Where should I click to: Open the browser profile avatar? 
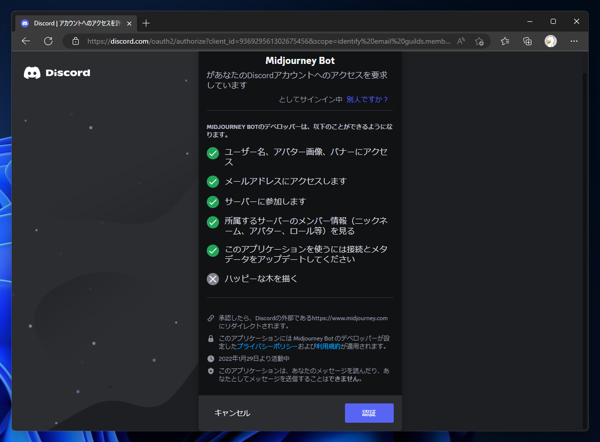click(551, 41)
